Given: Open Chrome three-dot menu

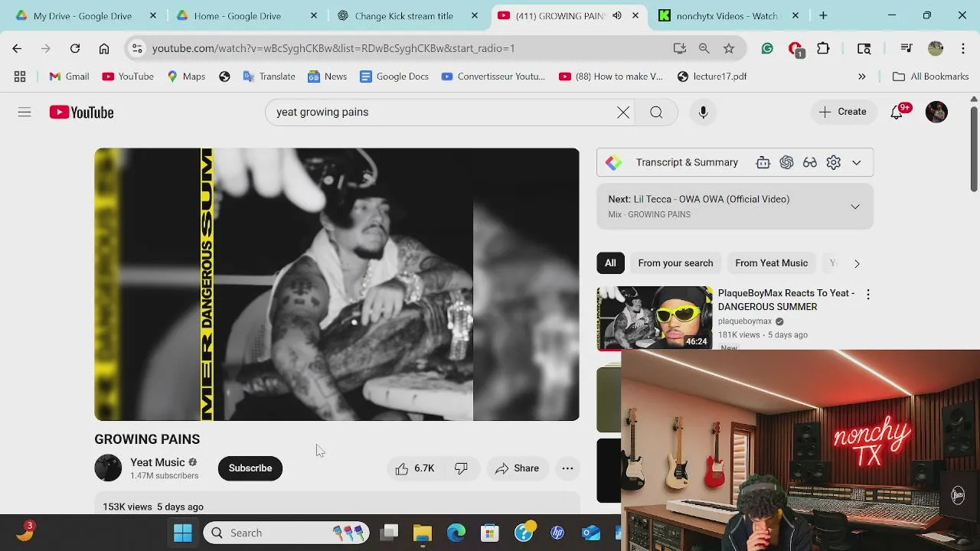Looking at the screenshot, I should tap(963, 48).
